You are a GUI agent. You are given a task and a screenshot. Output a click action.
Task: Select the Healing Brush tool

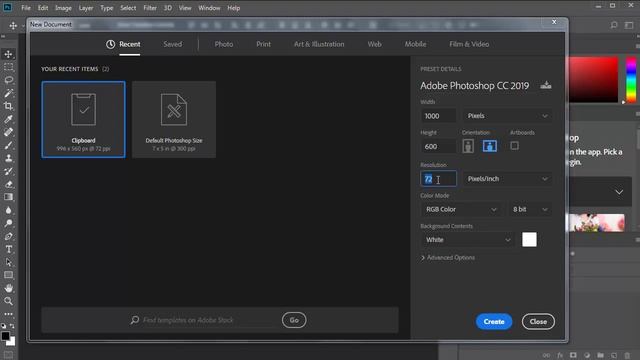coord(8,132)
